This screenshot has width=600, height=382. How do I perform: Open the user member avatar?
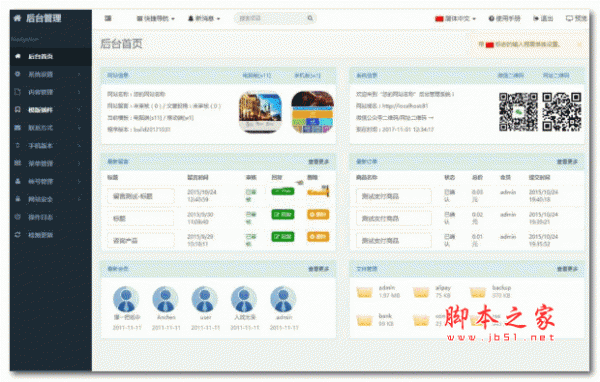pyautogui.click(x=205, y=299)
